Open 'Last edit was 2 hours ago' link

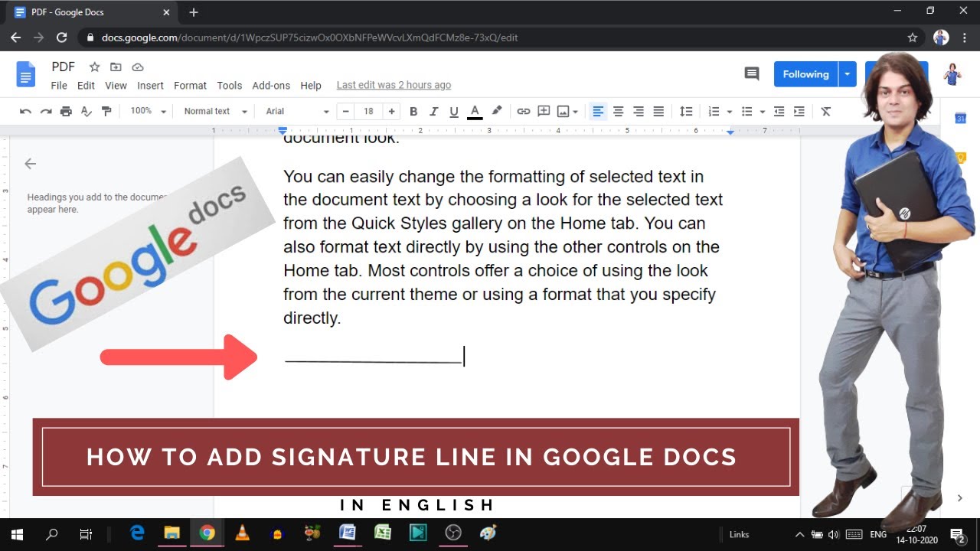(x=394, y=85)
